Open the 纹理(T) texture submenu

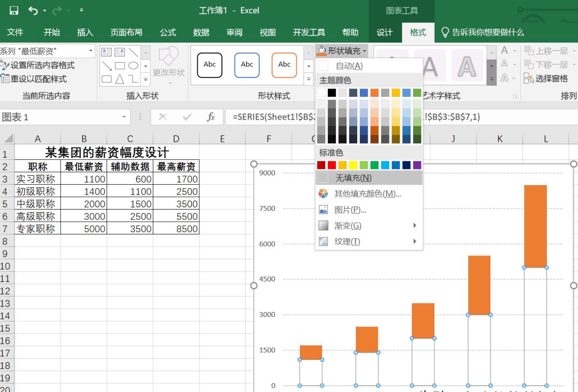tap(369, 241)
